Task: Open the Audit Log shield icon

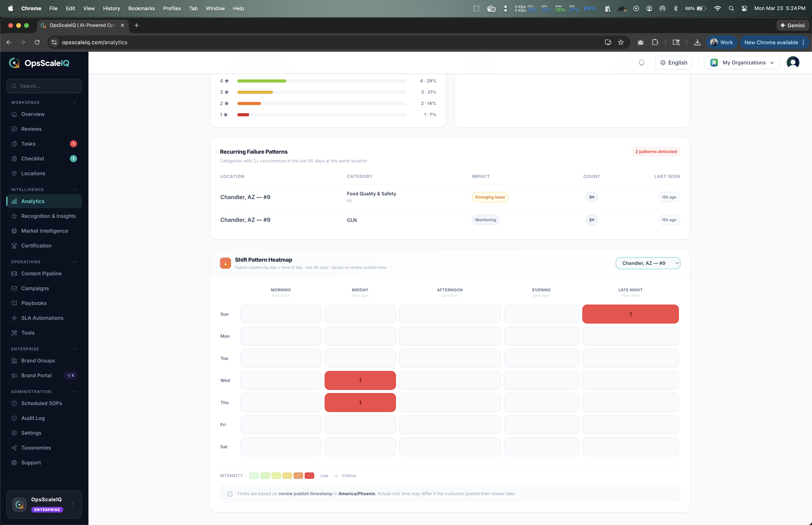Action: coord(14,418)
